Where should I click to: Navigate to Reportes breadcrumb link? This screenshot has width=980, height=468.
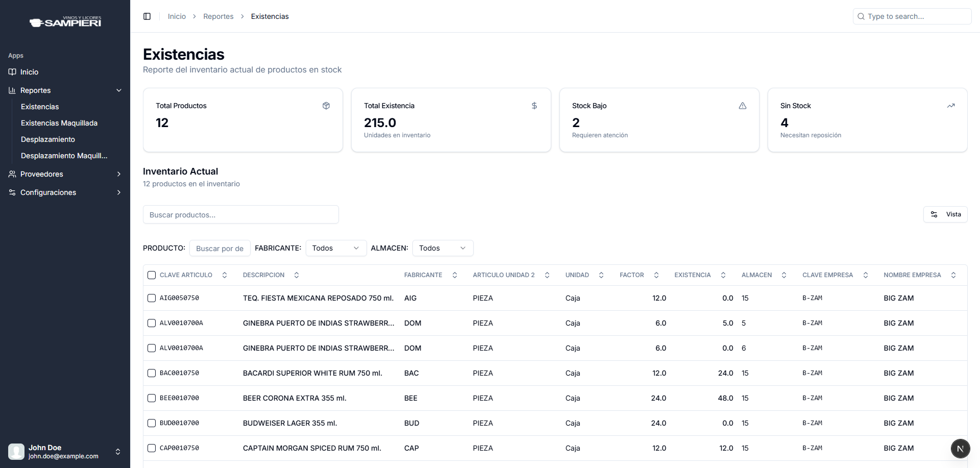click(x=218, y=16)
